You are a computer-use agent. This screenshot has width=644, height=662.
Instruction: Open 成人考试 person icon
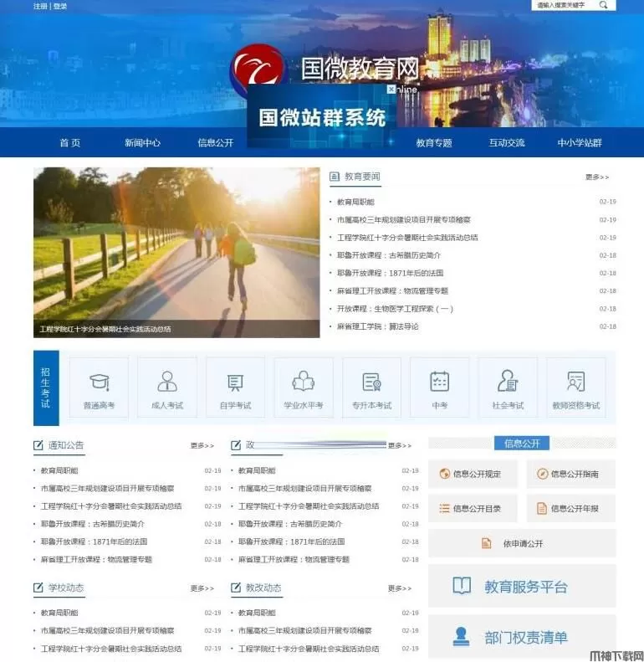point(167,381)
